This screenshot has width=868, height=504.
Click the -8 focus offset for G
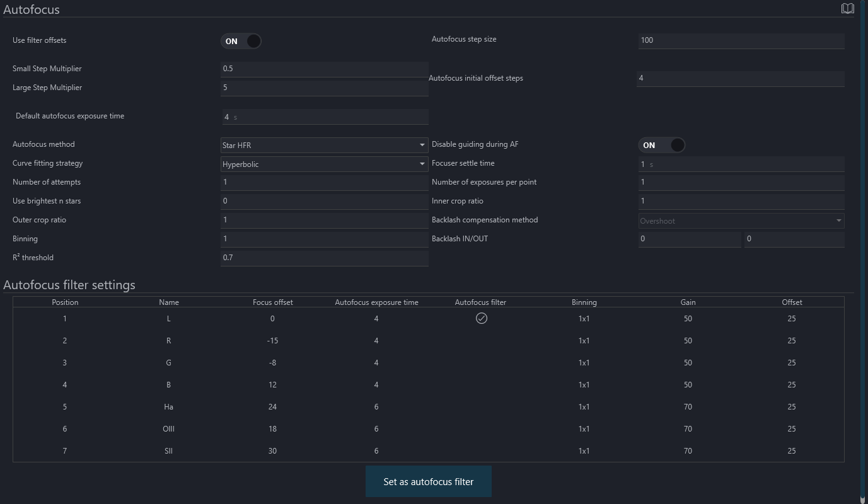(272, 363)
